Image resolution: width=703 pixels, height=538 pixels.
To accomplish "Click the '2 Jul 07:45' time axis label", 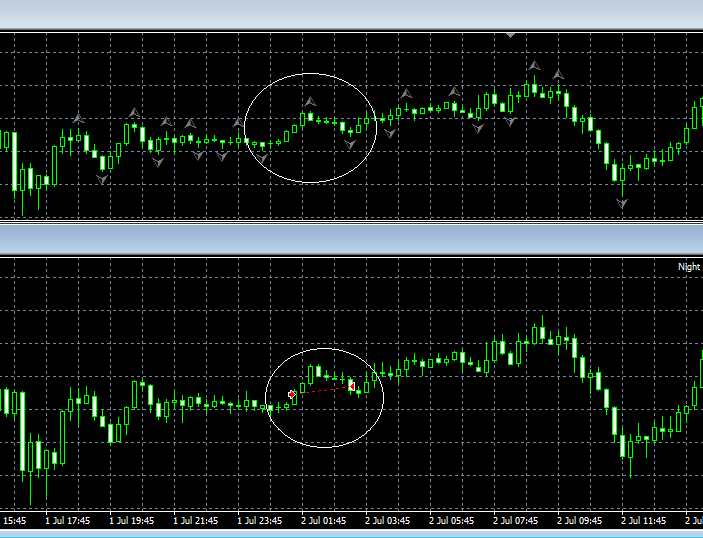I will [516, 521].
